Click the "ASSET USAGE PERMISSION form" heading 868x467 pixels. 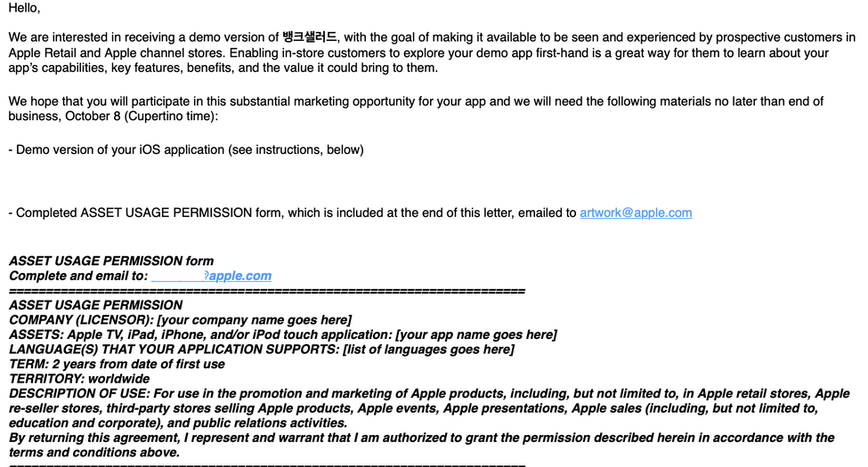tap(111, 261)
